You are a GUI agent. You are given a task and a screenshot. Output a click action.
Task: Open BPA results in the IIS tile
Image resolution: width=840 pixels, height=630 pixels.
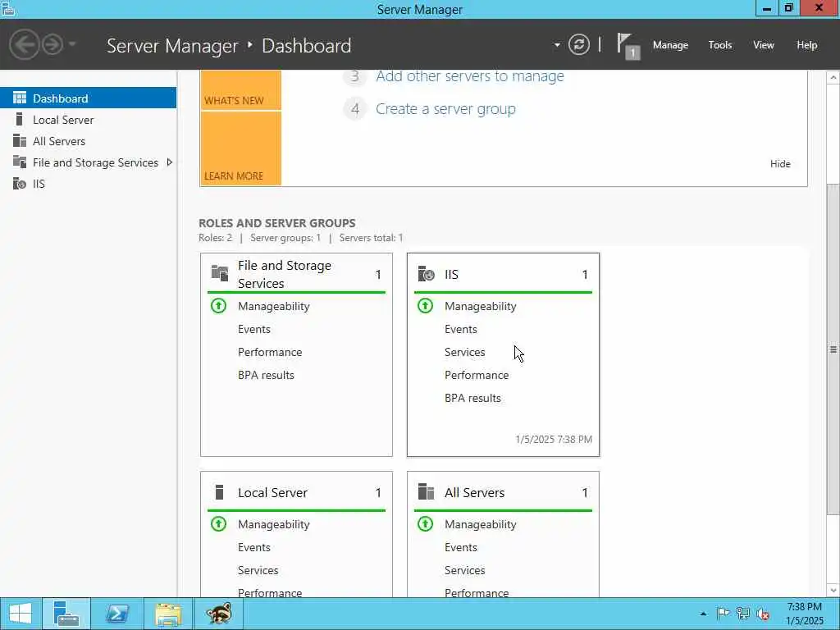point(472,399)
